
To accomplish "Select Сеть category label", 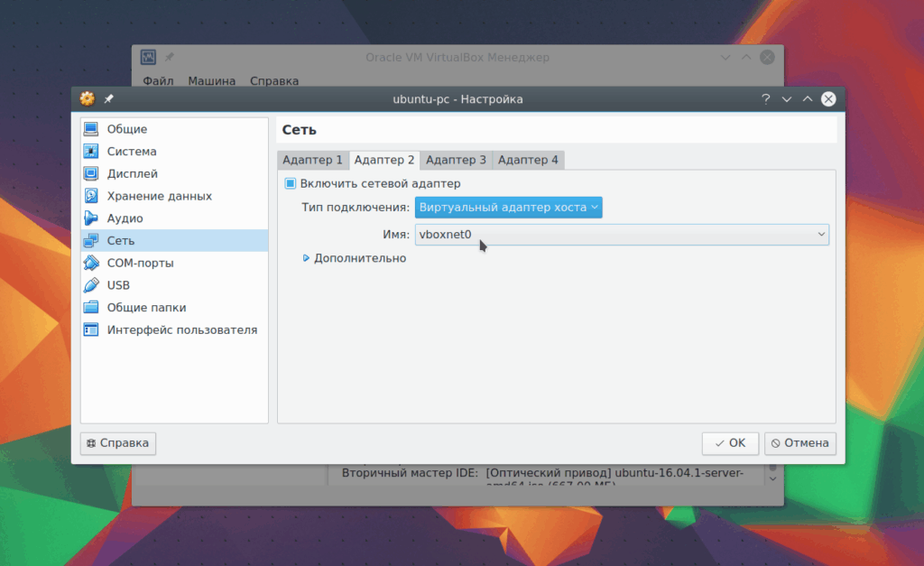I will tap(121, 240).
